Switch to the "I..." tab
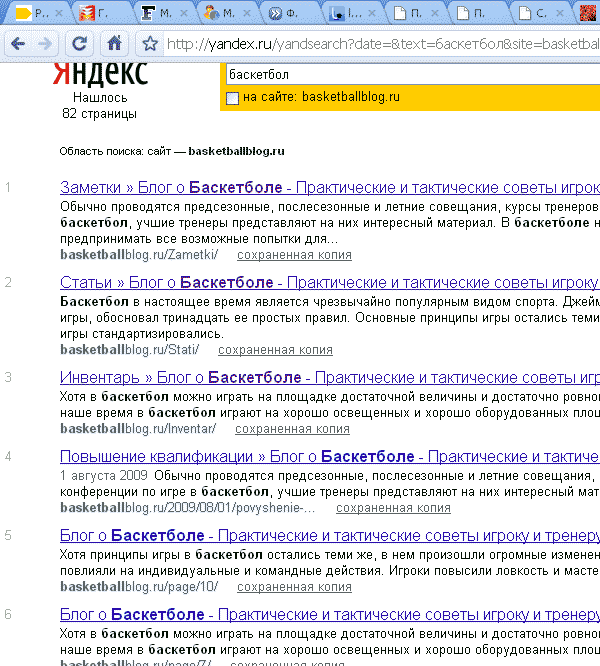600x666 pixels. (353, 13)
